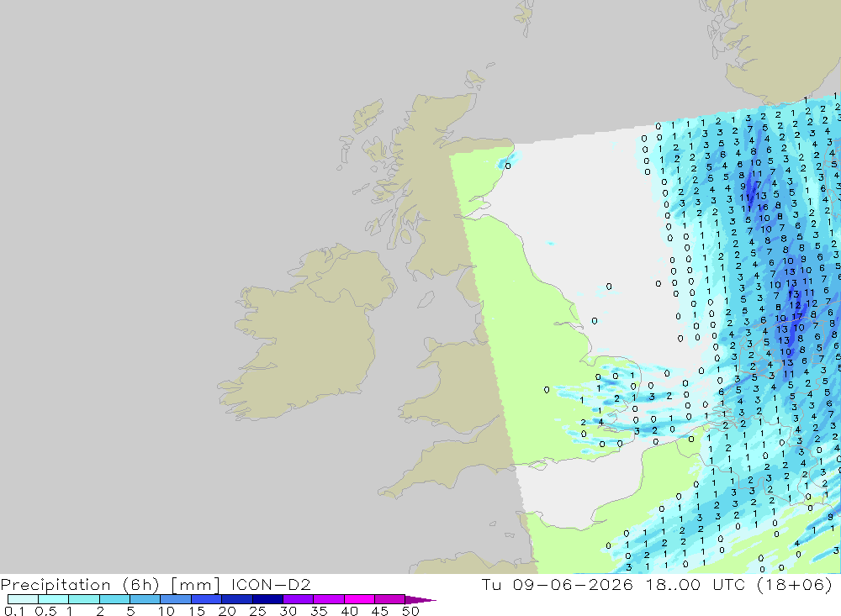Image resolution: width=841 pixels, height=616 pixels.
Task: Click the "(6h)" accumulation label
Action: point(141,584)
